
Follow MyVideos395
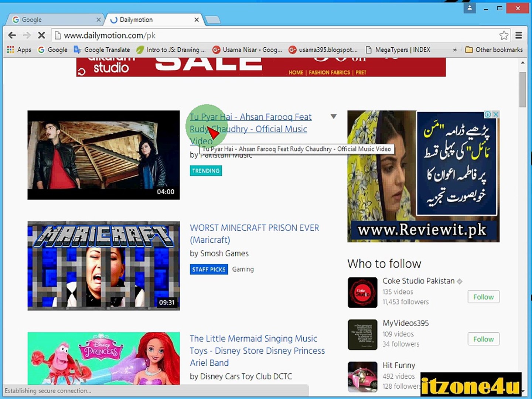tap(483, 339)
